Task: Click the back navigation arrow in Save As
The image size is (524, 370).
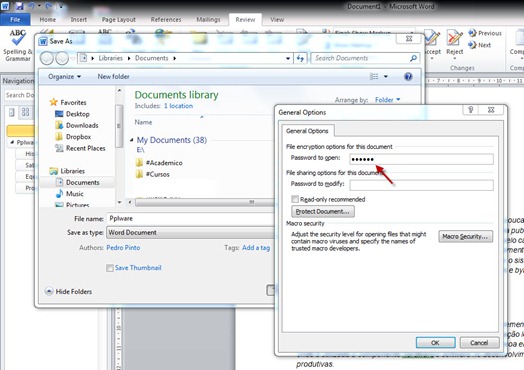Action: pyautogui.click(x=47, y=58)
